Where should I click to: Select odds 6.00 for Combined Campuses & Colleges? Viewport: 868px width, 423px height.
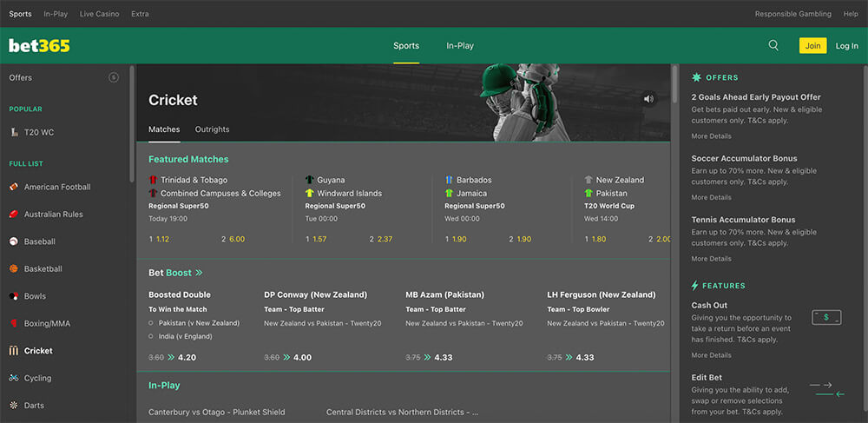coord(237,239)
